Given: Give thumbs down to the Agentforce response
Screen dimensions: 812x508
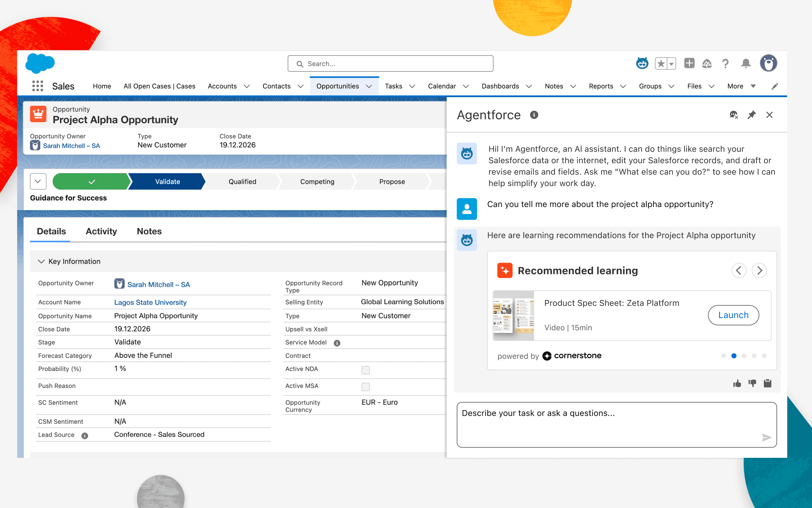Looking at the screenshot, I should [752, 383].
